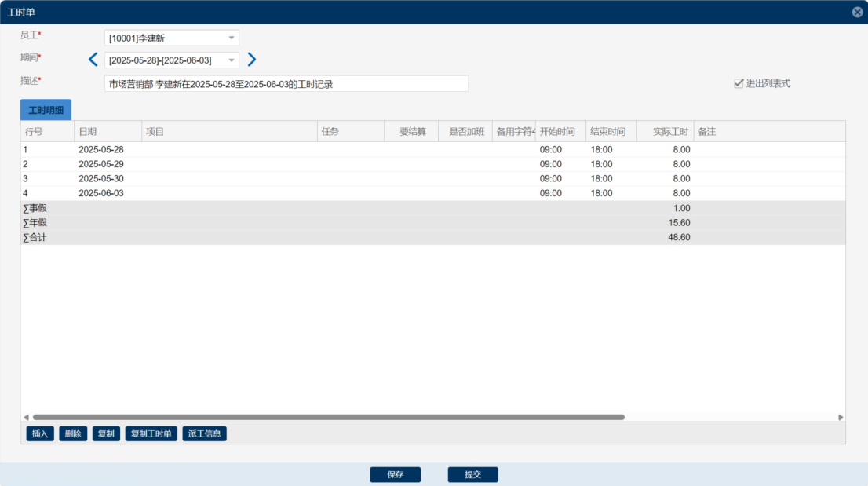Go to the next period using right arrow
Screen dimensions: 868x486
[252, 60]
